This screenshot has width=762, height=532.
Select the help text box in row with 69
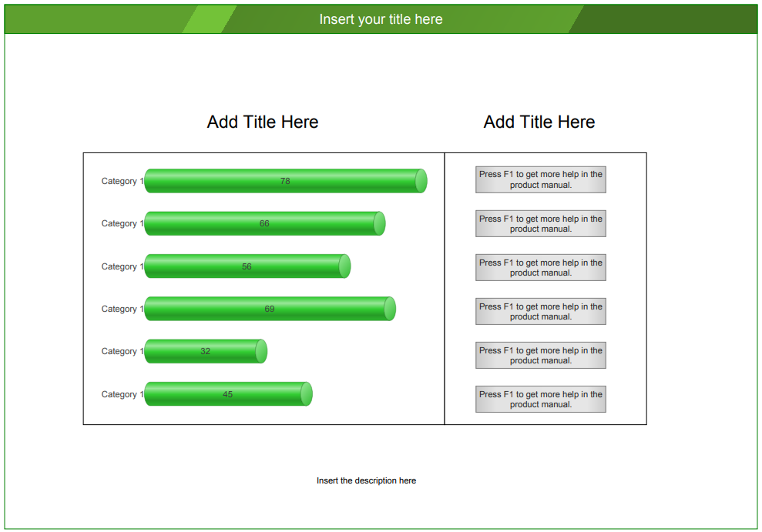(x=540, y=311)
